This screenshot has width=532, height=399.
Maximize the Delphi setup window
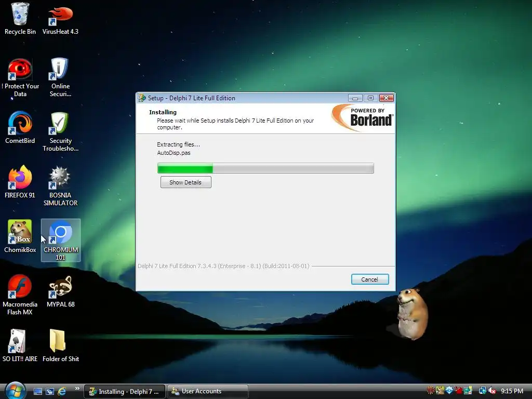coord(370,98)
